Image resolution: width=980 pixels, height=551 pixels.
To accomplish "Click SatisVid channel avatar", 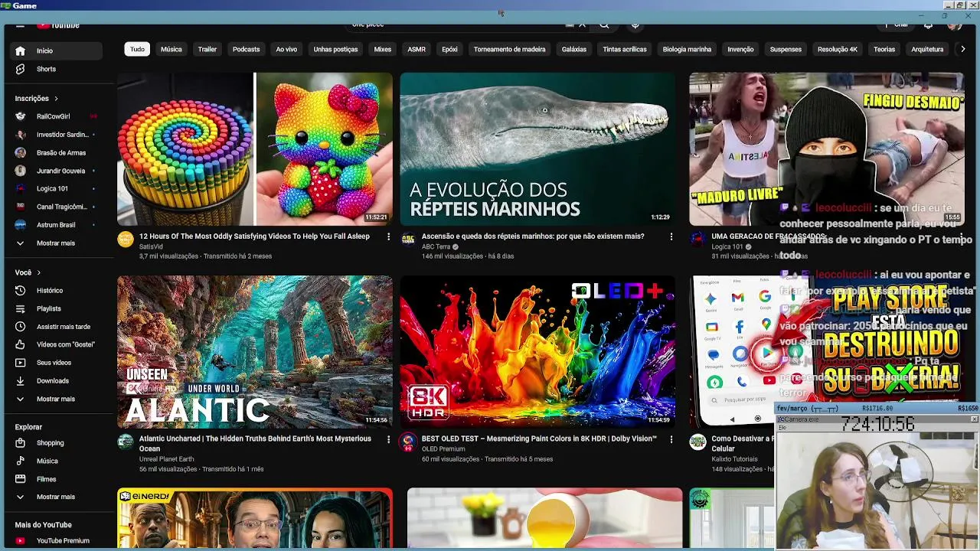I will pyautogui.click(x=126, y=240).
